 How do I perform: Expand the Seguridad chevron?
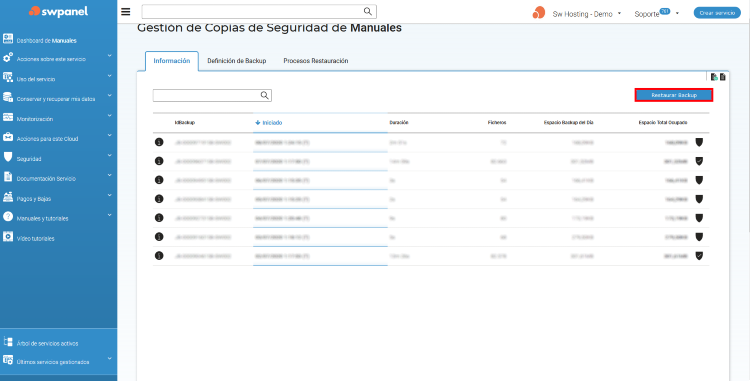110,155
